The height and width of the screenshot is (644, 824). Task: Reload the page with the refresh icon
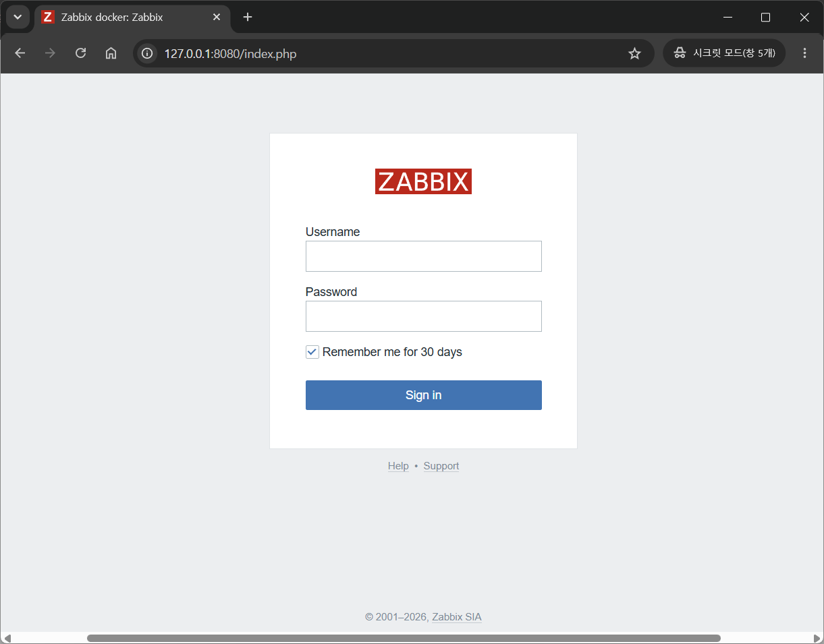[x=80, y=53]
